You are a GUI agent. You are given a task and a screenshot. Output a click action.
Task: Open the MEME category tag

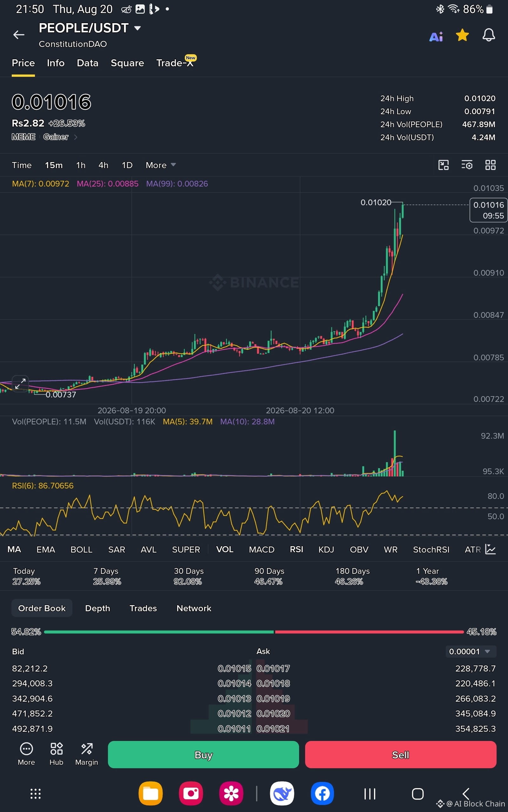23,137
